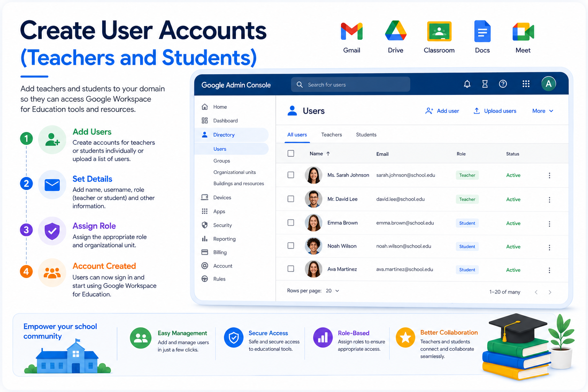Open the Google Docs icon
This screenshot has width=588, height=392.
tap(482, 31)
